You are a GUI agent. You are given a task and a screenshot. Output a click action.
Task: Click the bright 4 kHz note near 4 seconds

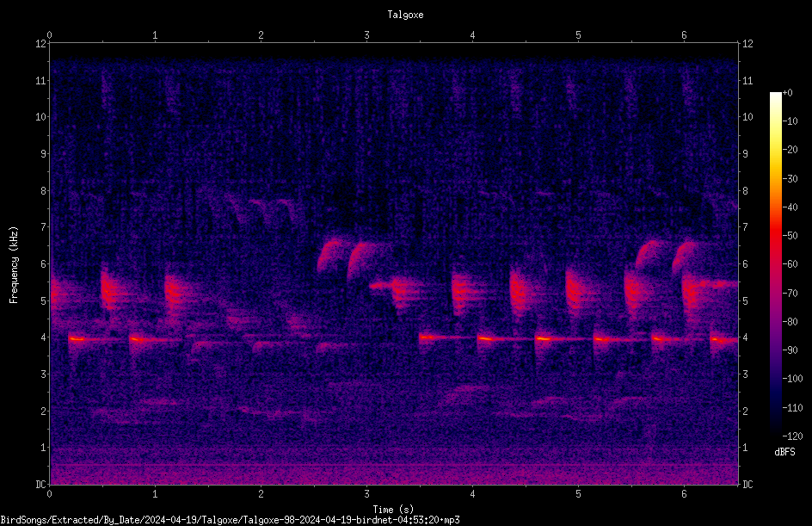[x=486, y=338]
